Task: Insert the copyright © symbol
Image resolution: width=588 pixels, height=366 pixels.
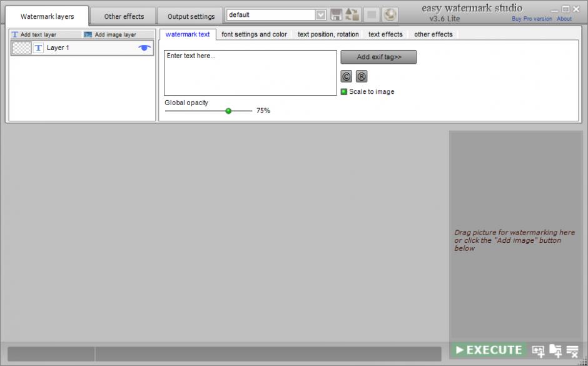Action: [346, 76]
